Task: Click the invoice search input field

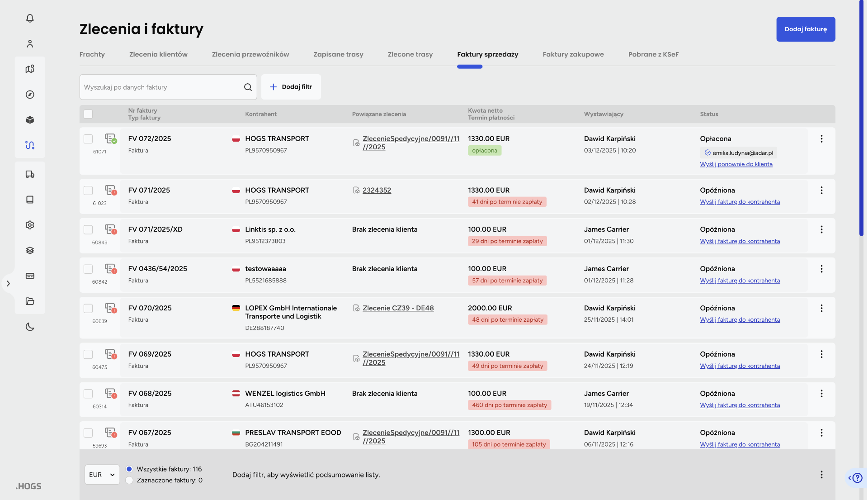Action: coord(160,87)
